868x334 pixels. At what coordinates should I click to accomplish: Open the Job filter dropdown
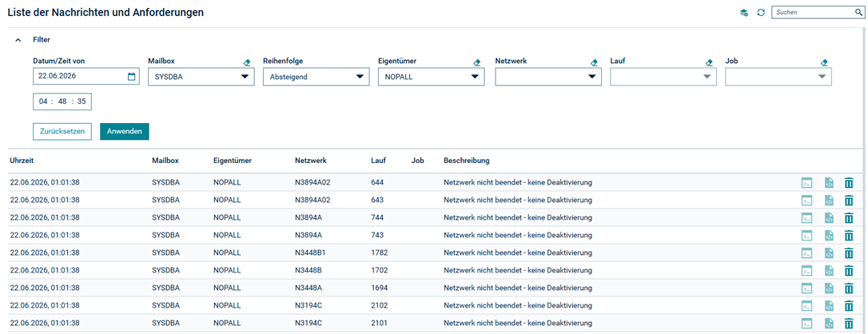click(778, 77)
